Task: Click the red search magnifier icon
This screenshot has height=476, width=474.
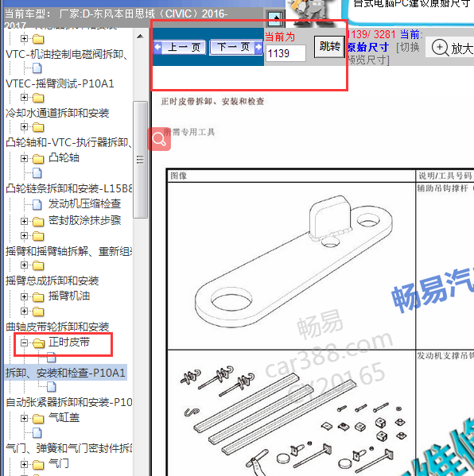Action: [159, 139]
